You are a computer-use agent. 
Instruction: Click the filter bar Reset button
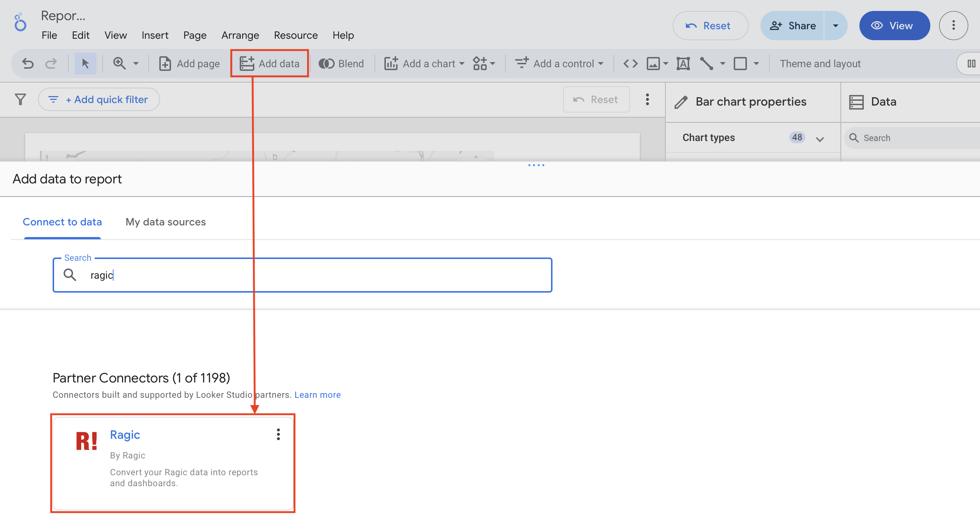(596, 100)
